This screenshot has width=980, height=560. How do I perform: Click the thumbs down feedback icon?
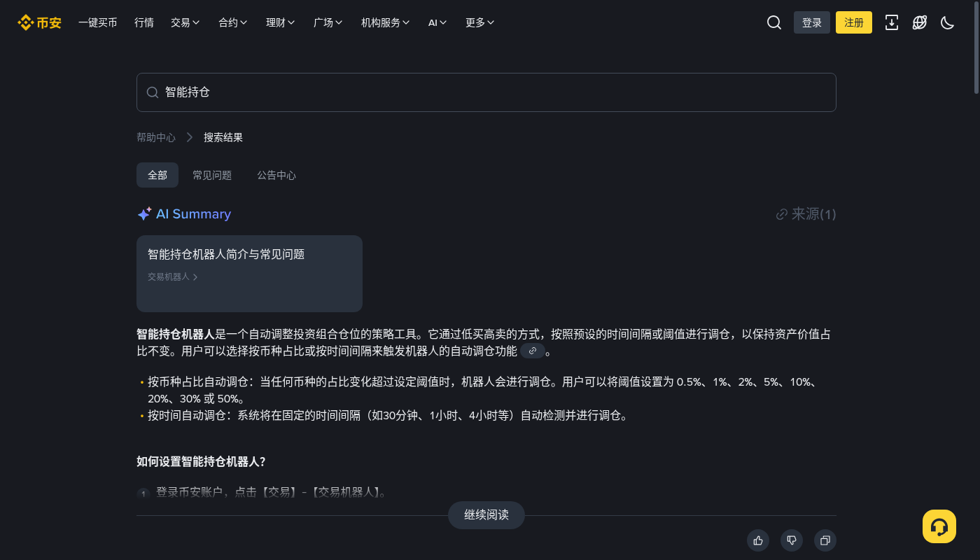792,540
